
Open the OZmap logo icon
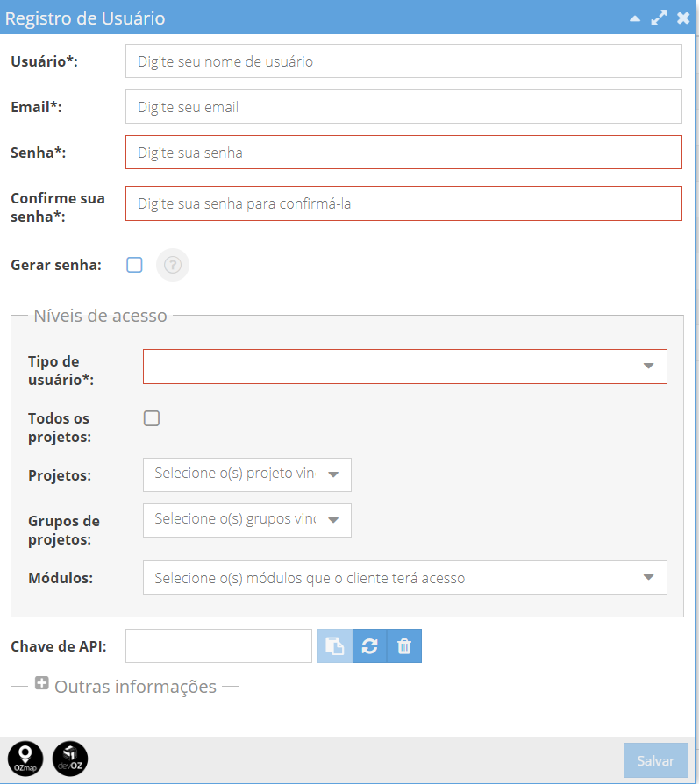25,759
